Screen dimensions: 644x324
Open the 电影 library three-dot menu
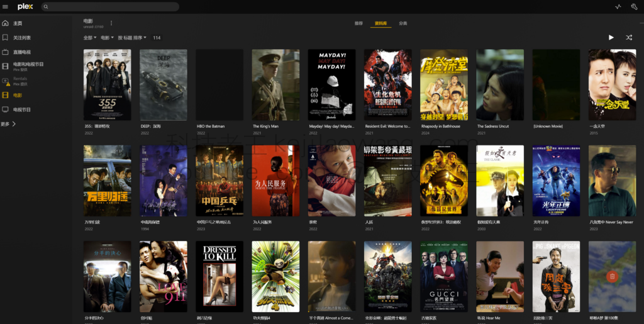coord(111,23)
